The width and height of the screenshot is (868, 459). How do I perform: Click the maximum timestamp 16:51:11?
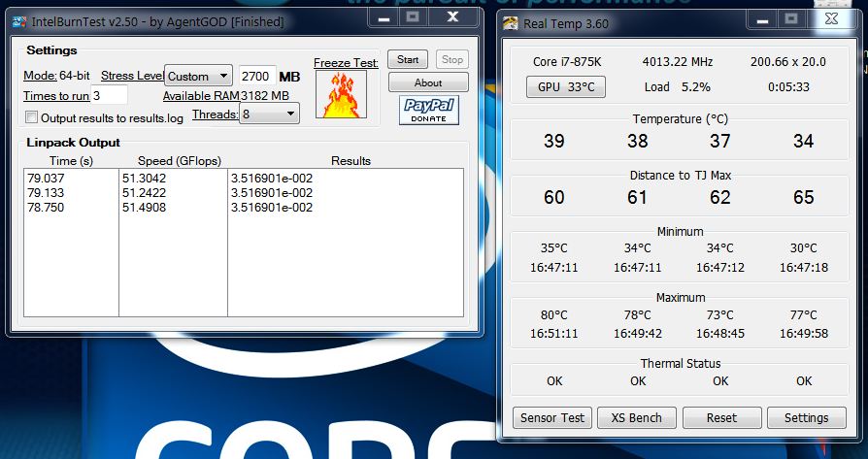(x=554, y=334)
